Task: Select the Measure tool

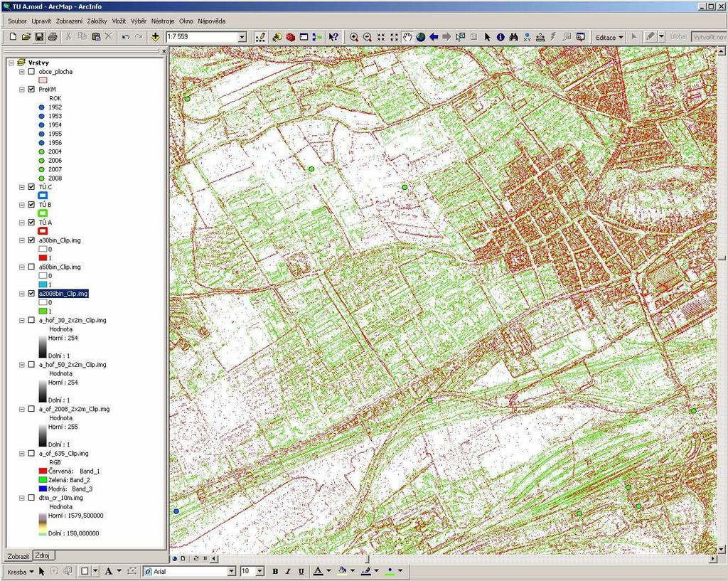Action: 540,37
